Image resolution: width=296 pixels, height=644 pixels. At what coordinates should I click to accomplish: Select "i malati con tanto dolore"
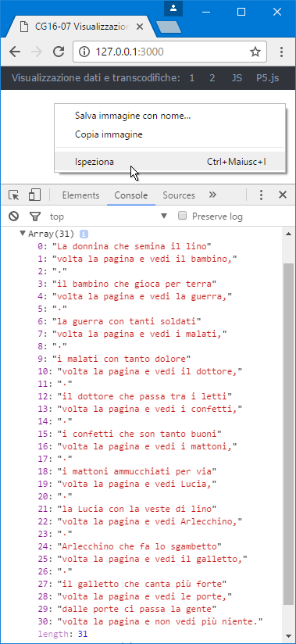(x=122, y=359)
